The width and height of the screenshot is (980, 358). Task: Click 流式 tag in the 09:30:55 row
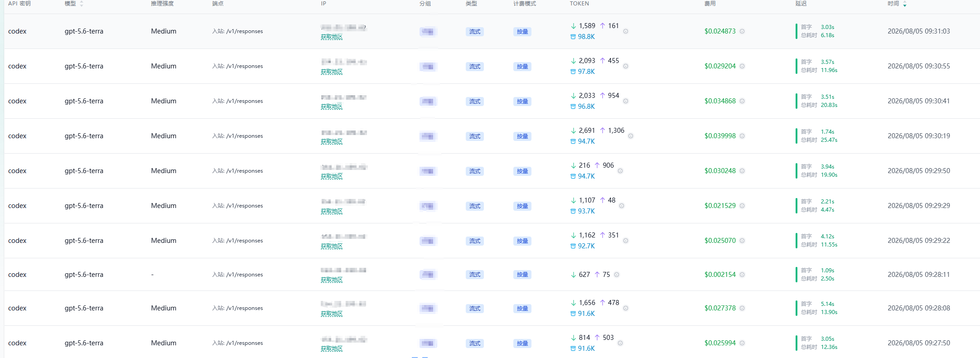[x=475, y=67]
